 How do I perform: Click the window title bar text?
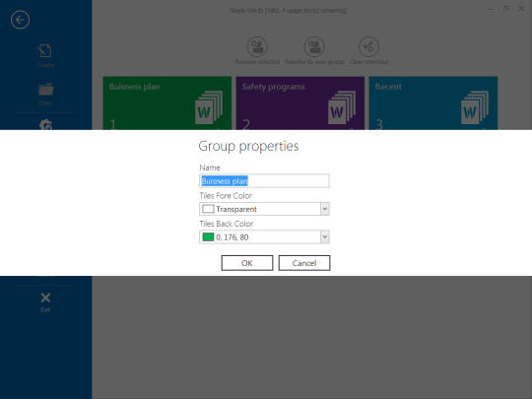tap(288, 11)
